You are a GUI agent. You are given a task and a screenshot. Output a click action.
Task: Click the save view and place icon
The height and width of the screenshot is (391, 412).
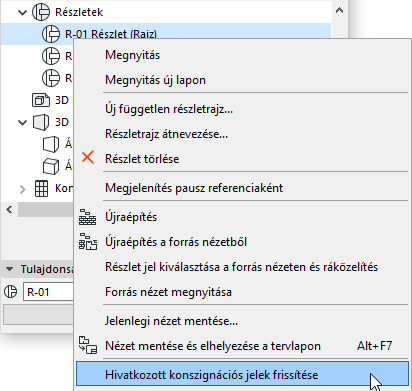click(88, 345)
